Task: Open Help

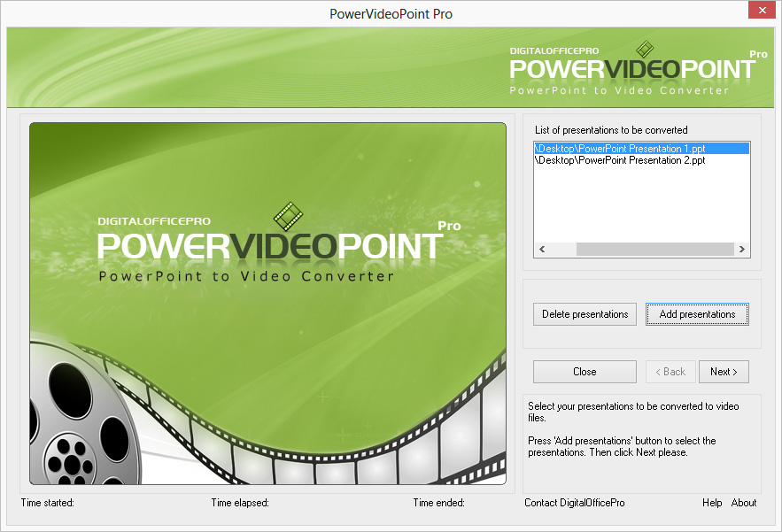Action: point(712,503)
